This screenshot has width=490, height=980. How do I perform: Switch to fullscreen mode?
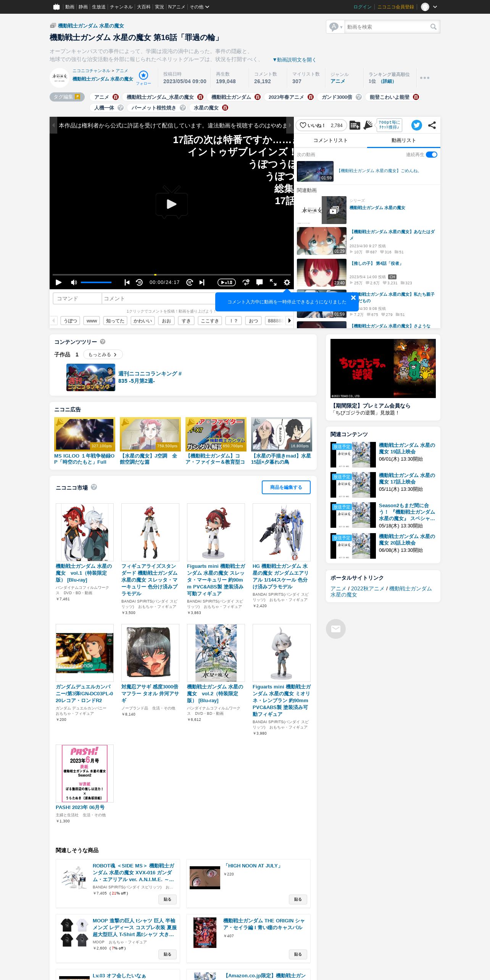pyautogui.click(x=273, y=282)
